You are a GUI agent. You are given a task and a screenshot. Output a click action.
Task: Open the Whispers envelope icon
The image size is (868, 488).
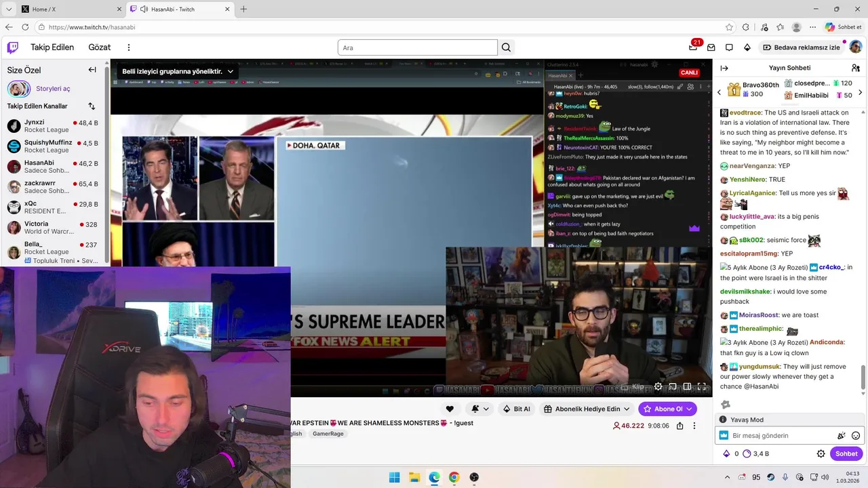[711, 47]
